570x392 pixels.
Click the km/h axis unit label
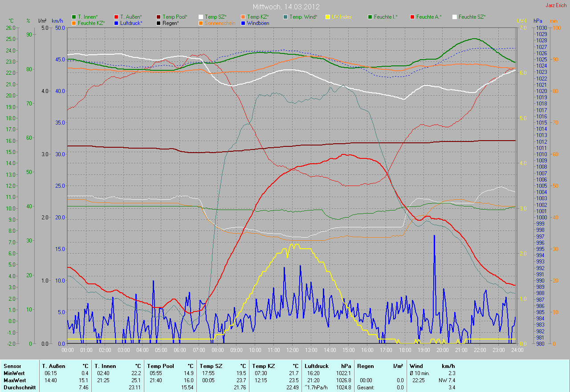[57, 21]
